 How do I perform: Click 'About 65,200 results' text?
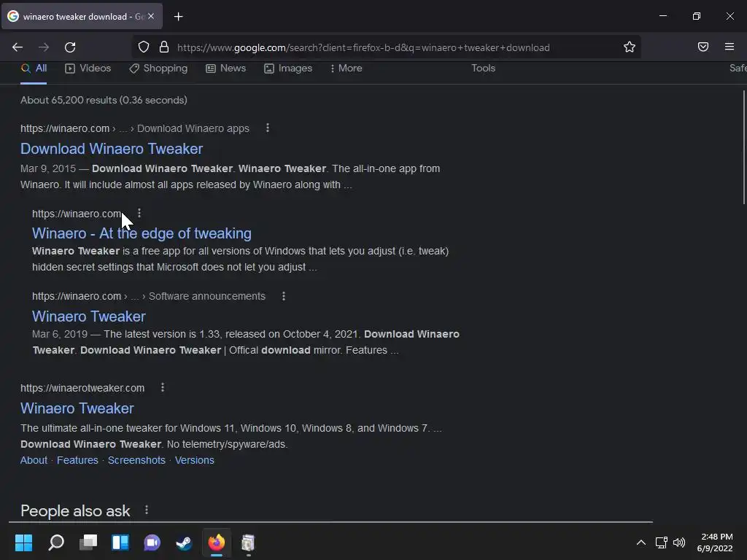click(68, 100)
